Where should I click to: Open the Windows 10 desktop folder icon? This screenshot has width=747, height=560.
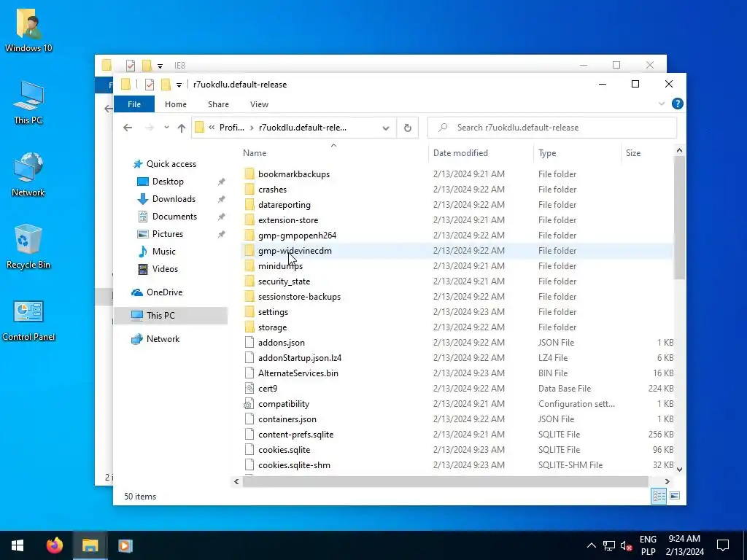tap(28, 29)
